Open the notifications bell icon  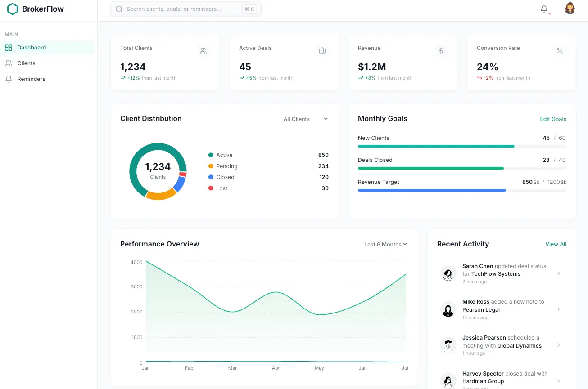click(x=544, y=9)
